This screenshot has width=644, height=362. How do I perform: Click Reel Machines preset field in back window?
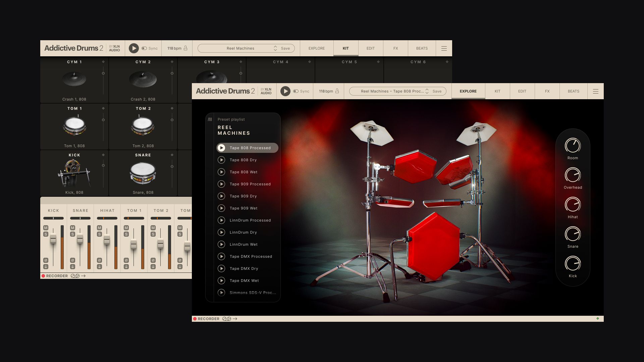click(x=246, y=48)
